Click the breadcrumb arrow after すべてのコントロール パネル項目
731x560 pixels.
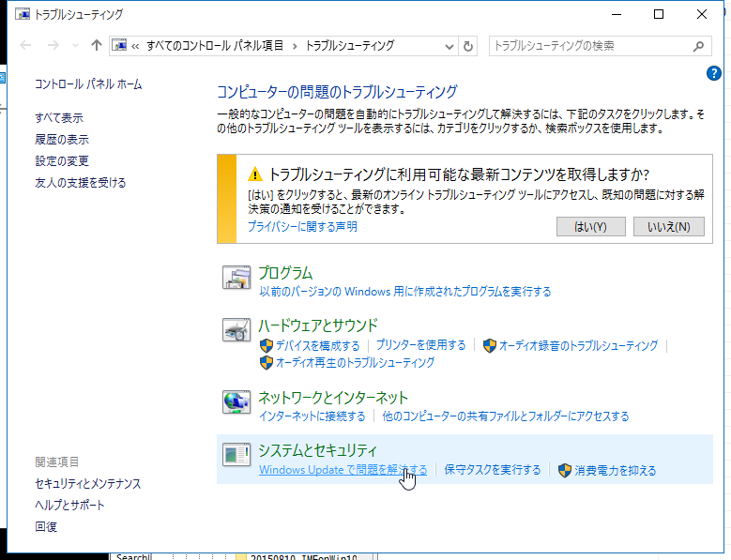295,46
